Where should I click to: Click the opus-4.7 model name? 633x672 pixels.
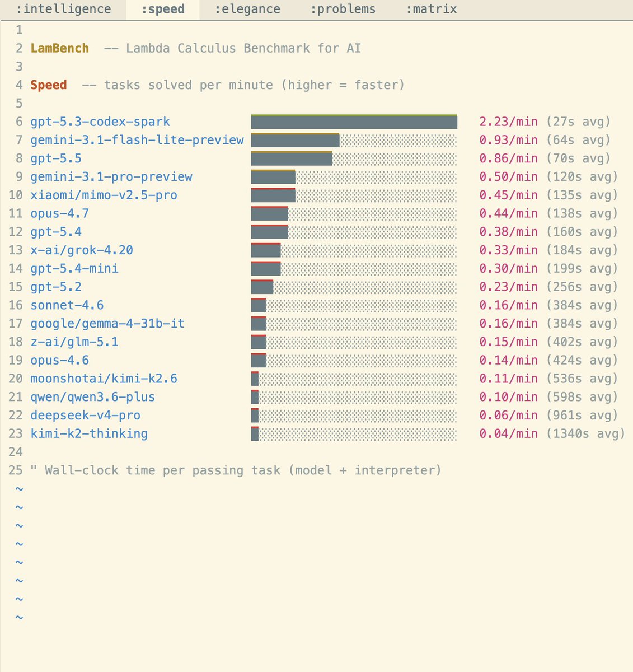[x=59, y=214]
